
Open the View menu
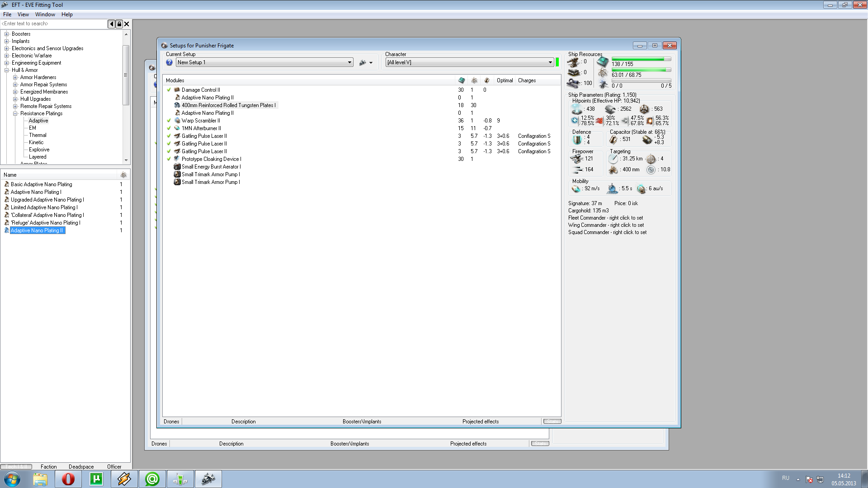pos(23,14)
